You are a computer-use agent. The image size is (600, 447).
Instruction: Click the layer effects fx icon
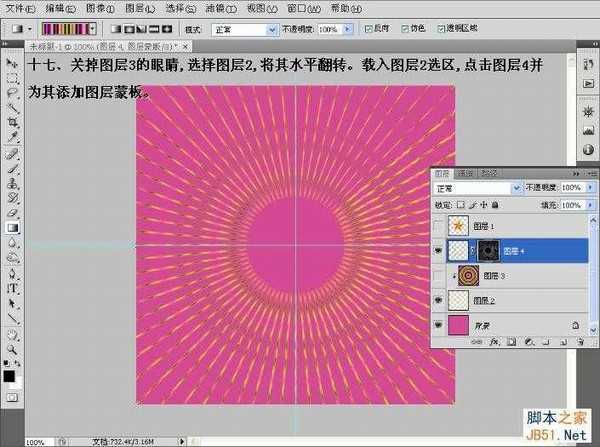pos(494,342)
